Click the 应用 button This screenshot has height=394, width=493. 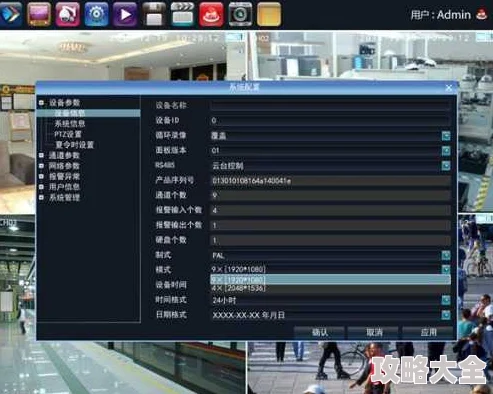pos(428,332)
